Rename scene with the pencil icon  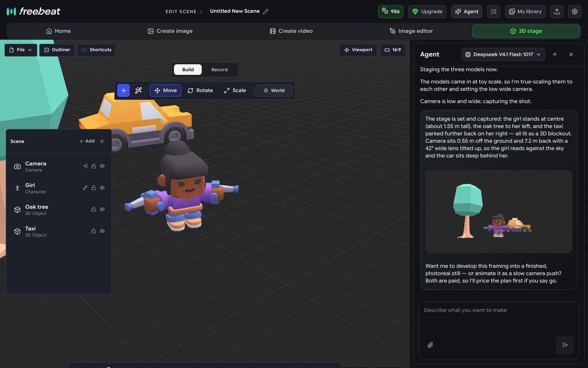click(x=266, y=11)
